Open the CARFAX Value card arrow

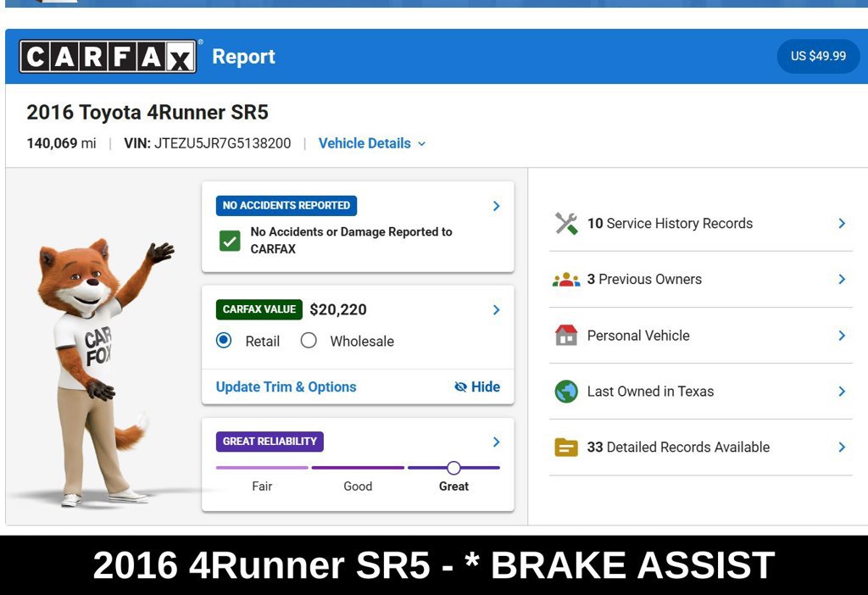point(496,310)
